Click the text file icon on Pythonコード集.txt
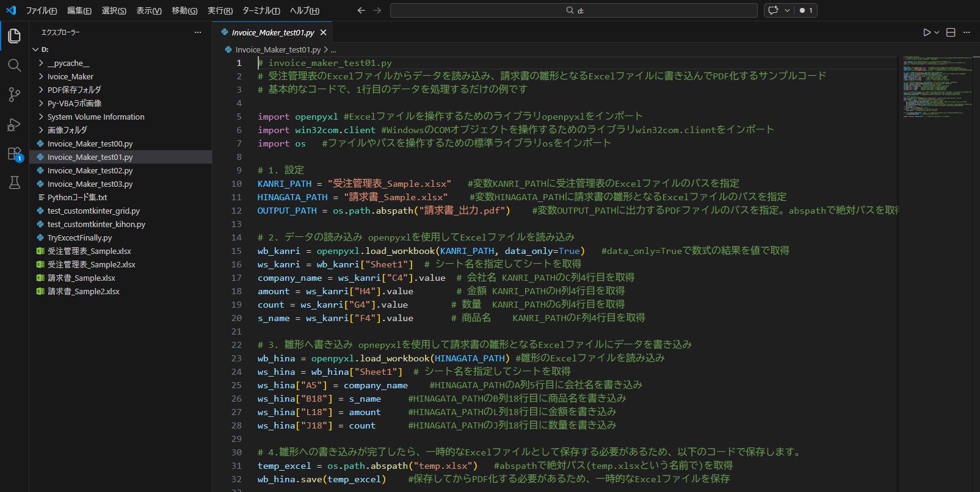The image size is (980, 492). click(x=41, y=197)
